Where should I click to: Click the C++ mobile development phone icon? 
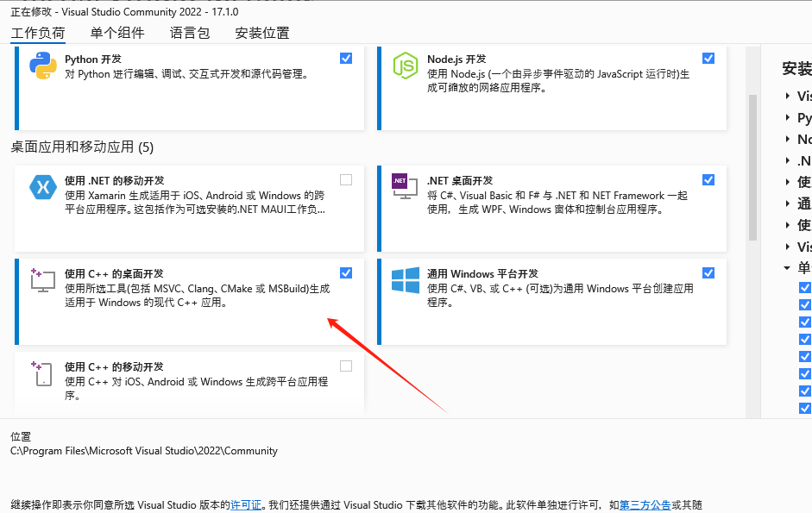(42, 373)
